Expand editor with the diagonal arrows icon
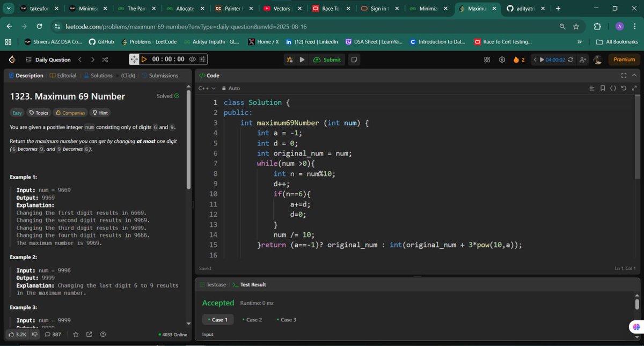 coord(634,88)
